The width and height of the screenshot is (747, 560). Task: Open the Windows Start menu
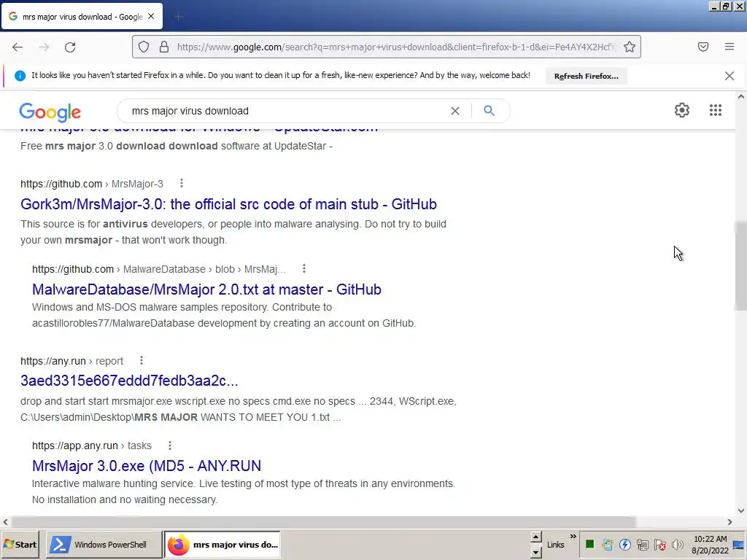pyautogui.click(x=20, y=544)
